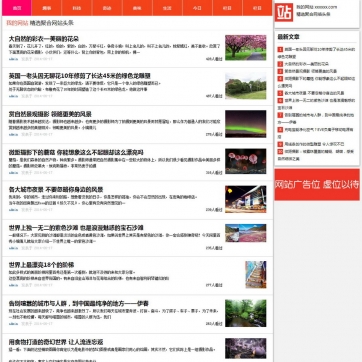Click the green dragon hedge thumbnail
Screen dimensions: 362x362
pos(246,86)
